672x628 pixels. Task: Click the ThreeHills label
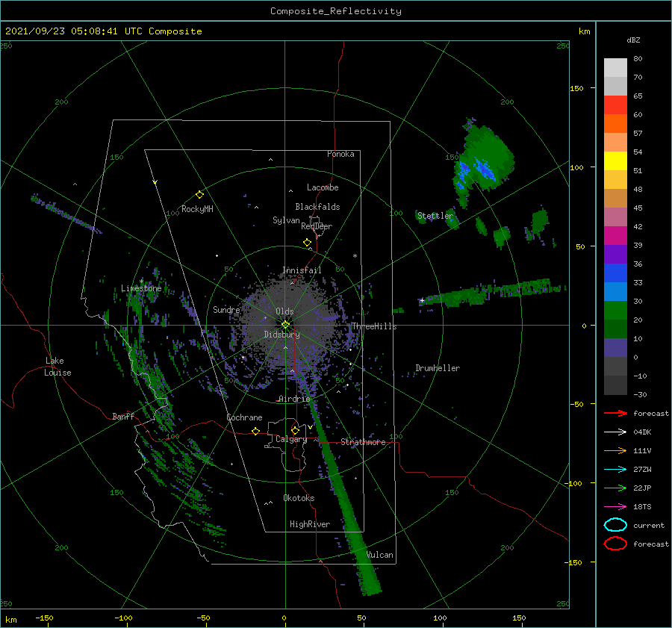click(x=375, y=326)
